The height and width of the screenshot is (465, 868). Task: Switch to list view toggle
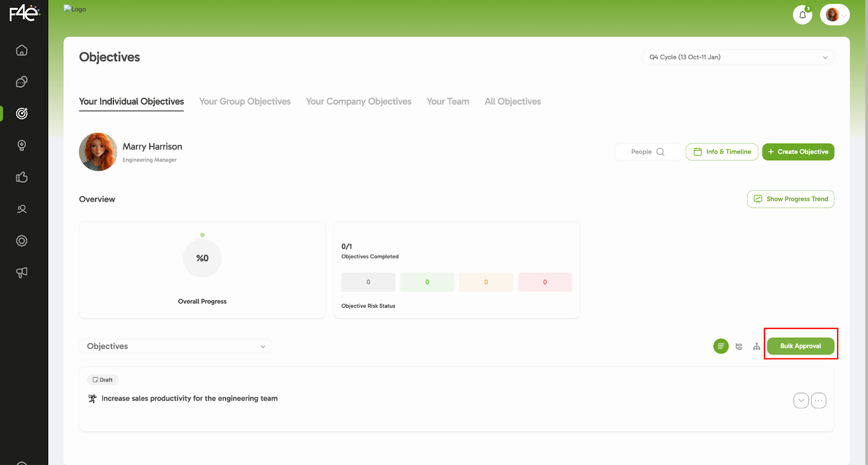point(720,346)
